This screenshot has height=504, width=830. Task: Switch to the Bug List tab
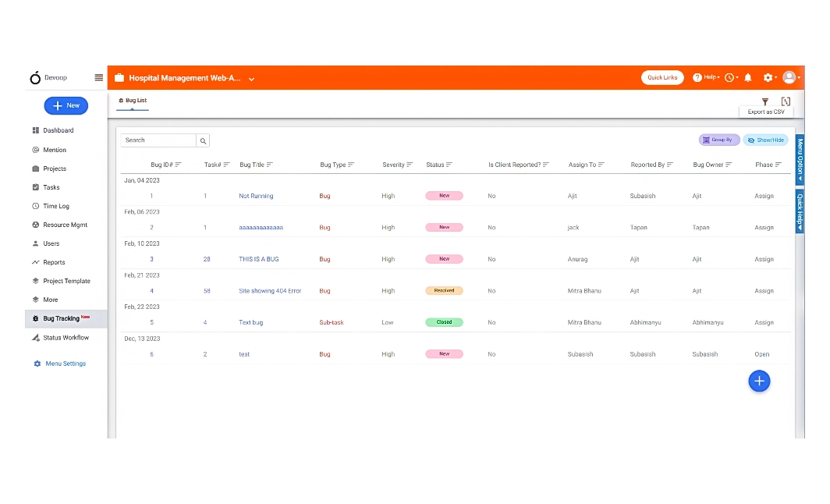pos(132,100)
